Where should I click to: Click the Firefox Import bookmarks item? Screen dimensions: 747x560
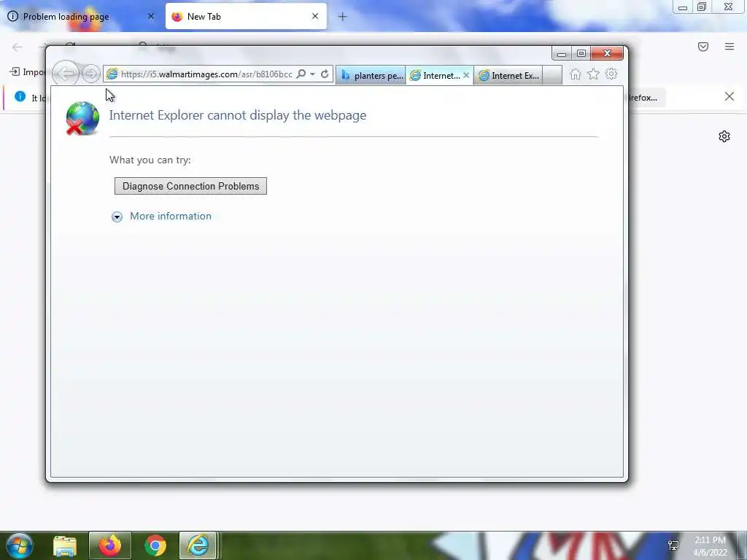[28, 72]
